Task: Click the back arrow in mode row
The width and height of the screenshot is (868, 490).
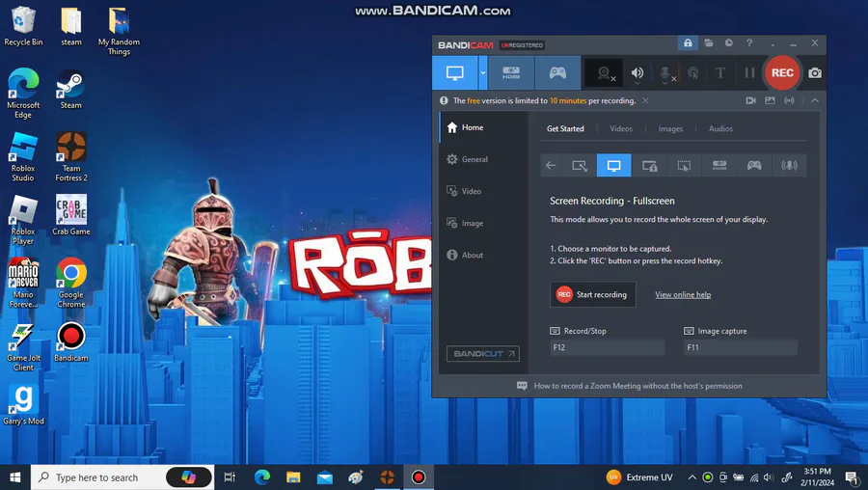Action: point(551,166)
